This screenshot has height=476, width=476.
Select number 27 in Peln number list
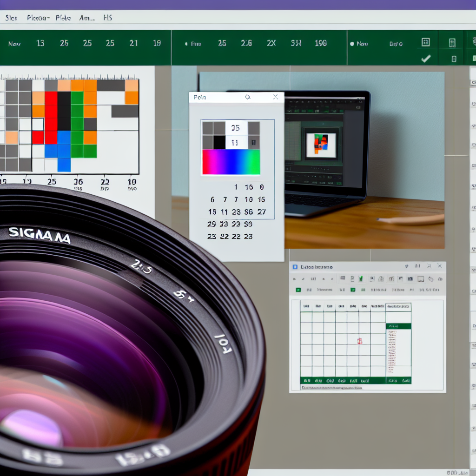tap(262, 212)
